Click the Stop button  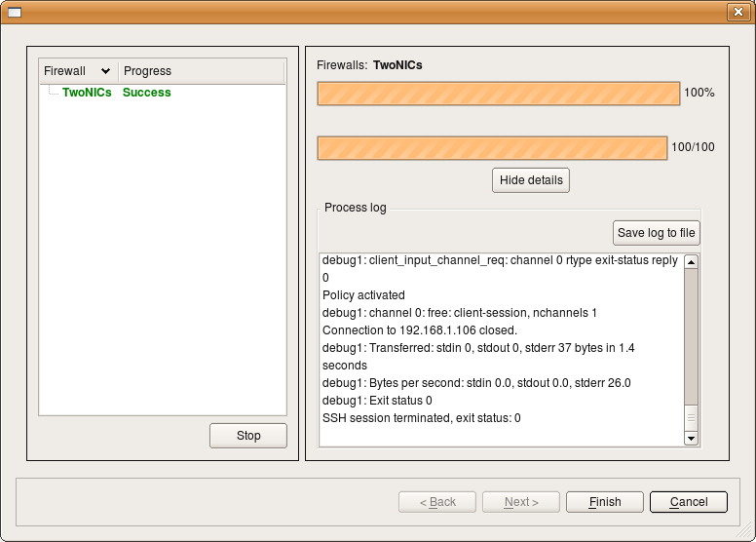click(248, 436)
